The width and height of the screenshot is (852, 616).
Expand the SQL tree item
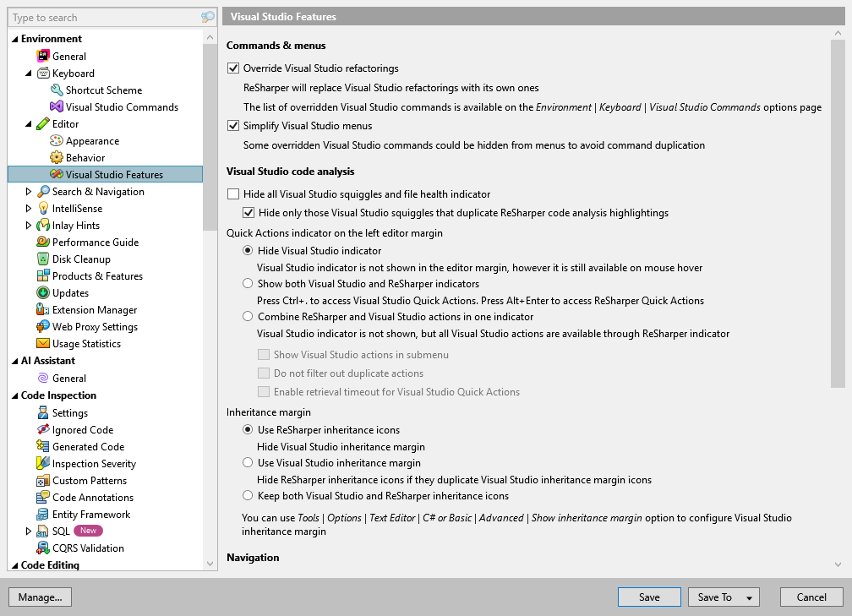[x=28, y=531]
